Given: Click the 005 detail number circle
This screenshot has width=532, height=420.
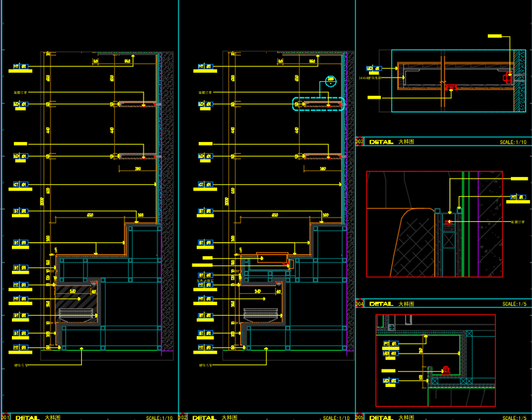Looking at the screenshot, I should (360, 417).
